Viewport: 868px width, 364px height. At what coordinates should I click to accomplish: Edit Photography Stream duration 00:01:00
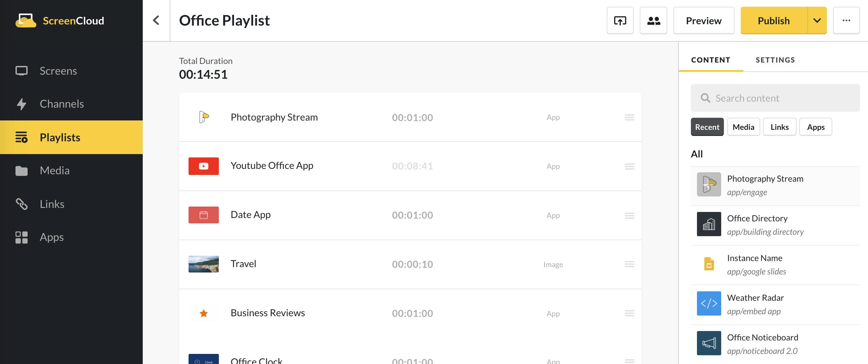point(412,117)
